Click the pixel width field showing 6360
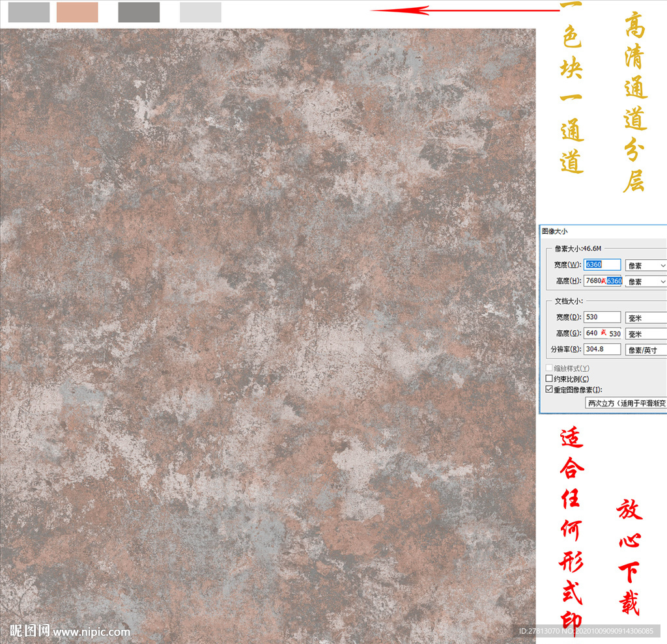Viewport: 667px width, 644px height. coord(602,264)
